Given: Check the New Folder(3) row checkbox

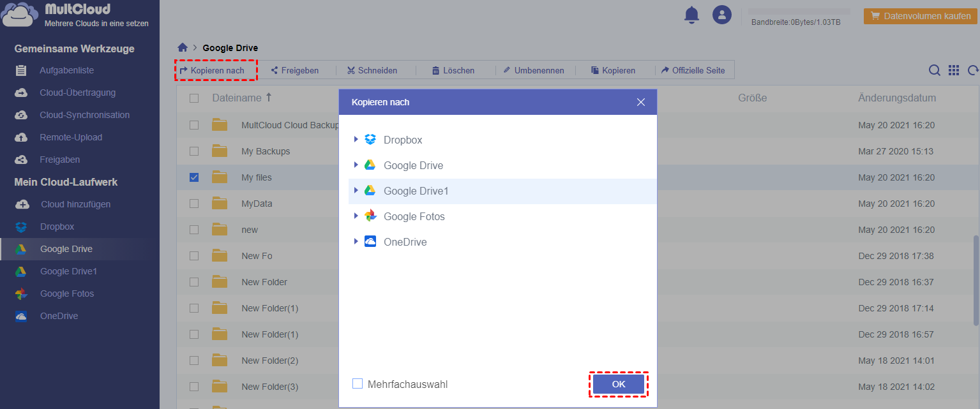Looking at the screenshot, I should click(194, 387).
